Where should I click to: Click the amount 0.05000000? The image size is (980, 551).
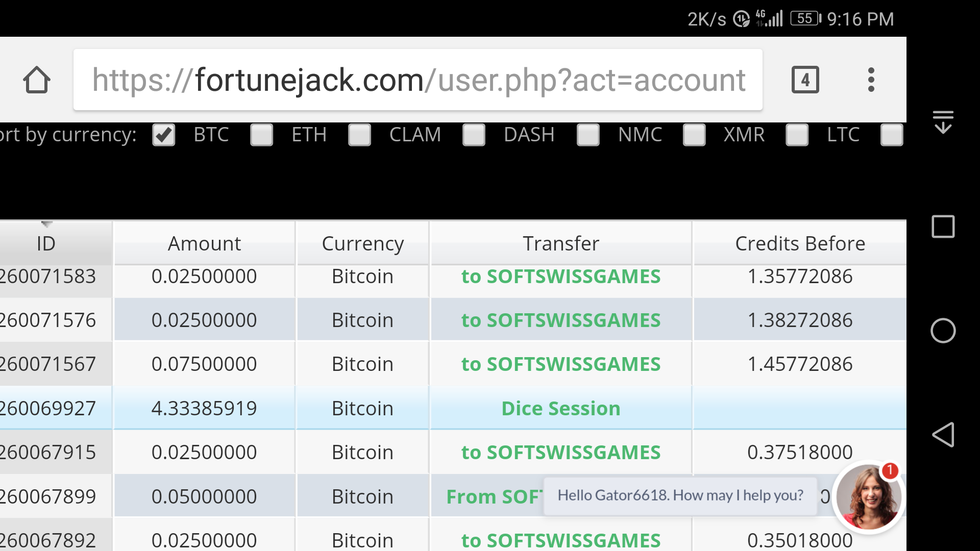coord(204,497)
